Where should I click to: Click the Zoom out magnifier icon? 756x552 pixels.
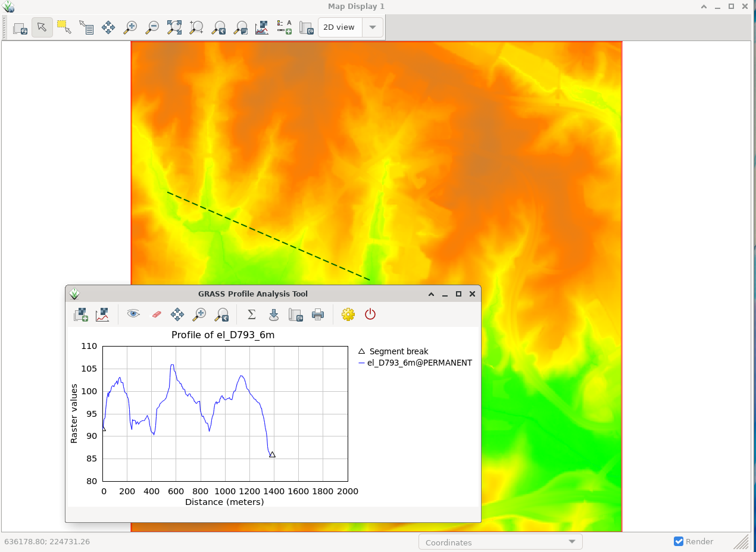(152, 27)
